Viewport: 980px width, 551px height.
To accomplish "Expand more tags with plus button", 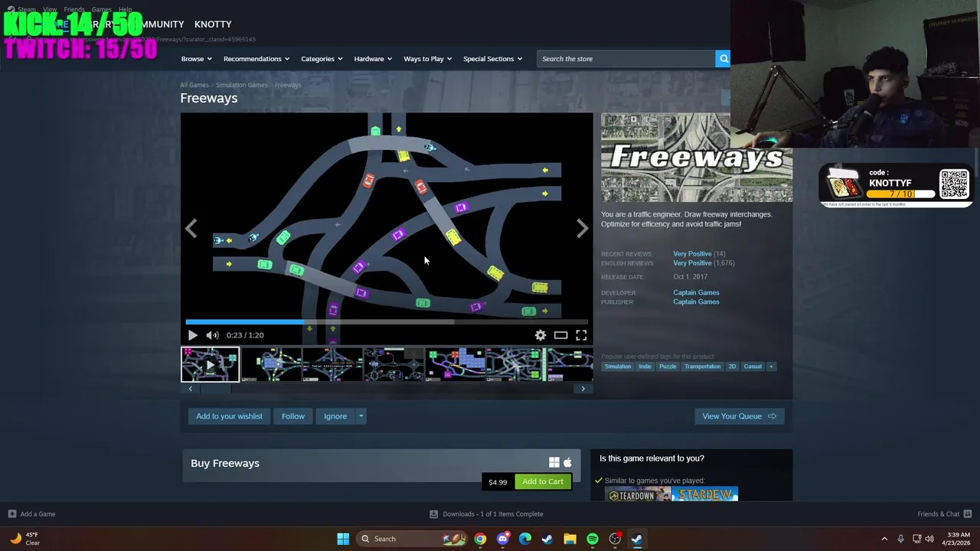I will click(771, 367).
